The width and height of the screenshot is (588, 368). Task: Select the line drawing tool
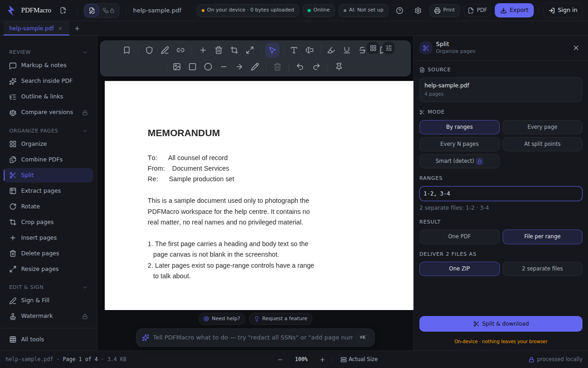[x=224, y=67]
